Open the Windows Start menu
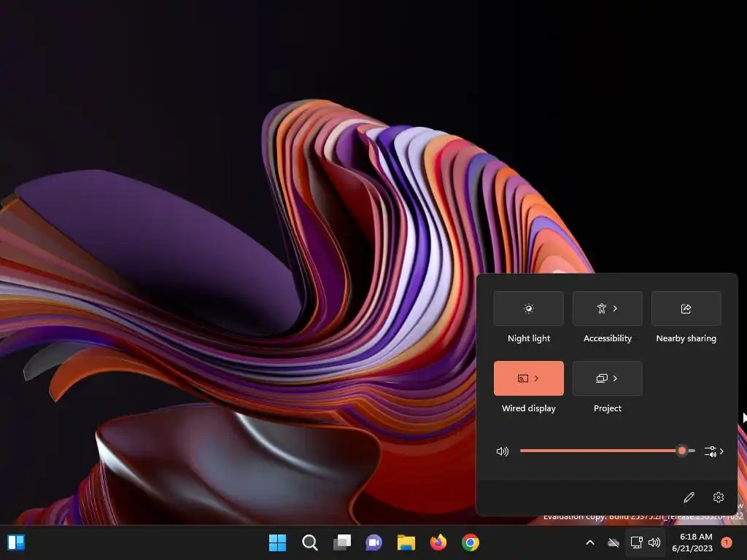Viewport: 747px width, 560px height. point(277,542)
